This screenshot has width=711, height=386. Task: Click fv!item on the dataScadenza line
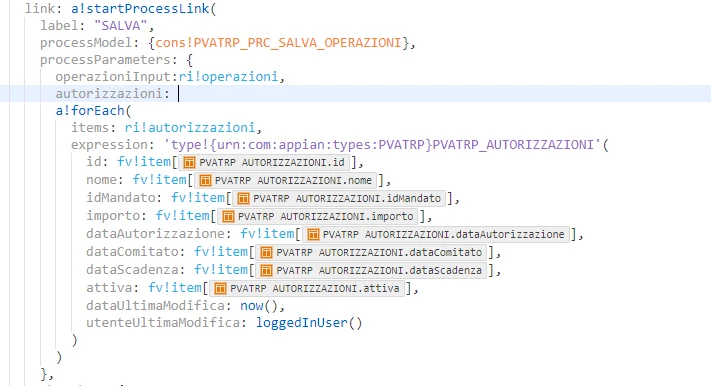click(x=221, y=270)
